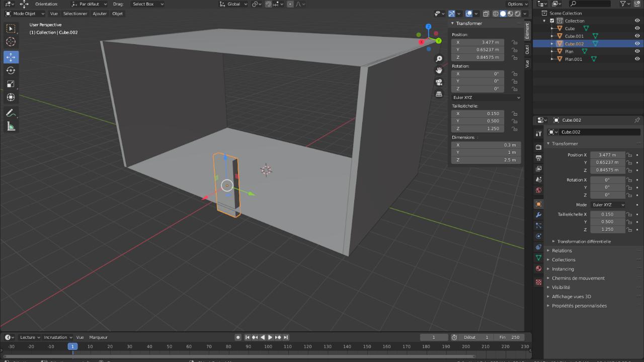644x362 pixels.
Task: Open the Objet menu
Action: click(117, 14)
